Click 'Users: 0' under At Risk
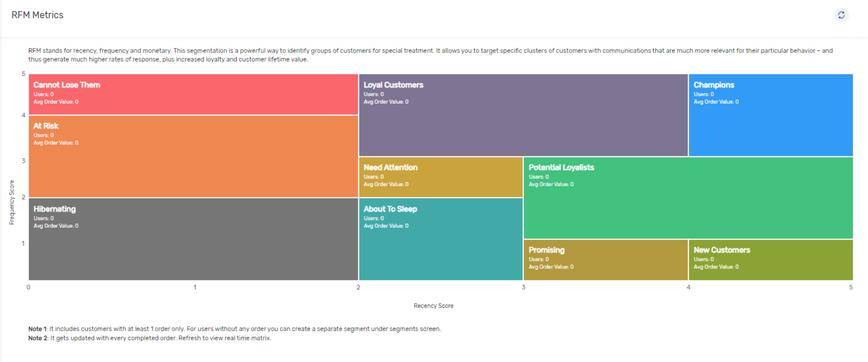 43,135
